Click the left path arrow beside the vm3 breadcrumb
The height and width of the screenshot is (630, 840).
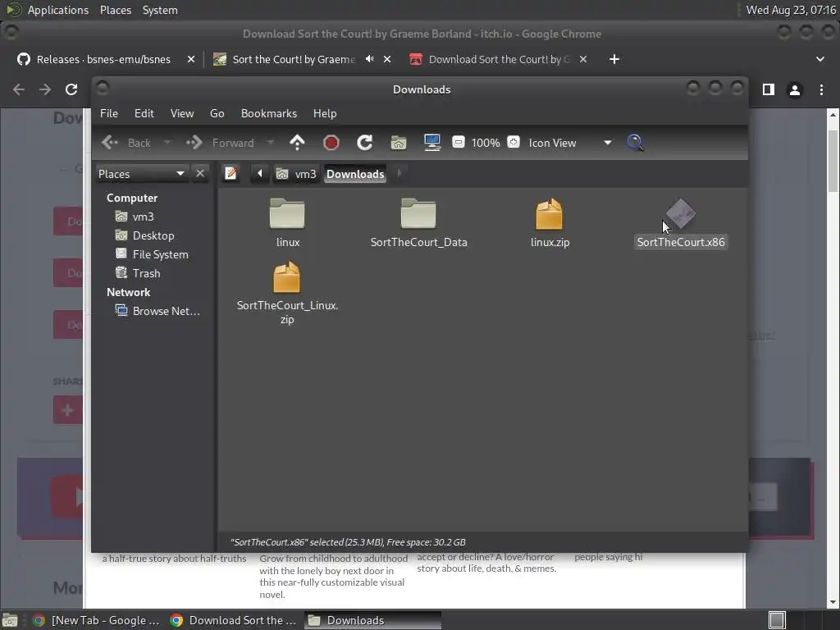(260, 174)
